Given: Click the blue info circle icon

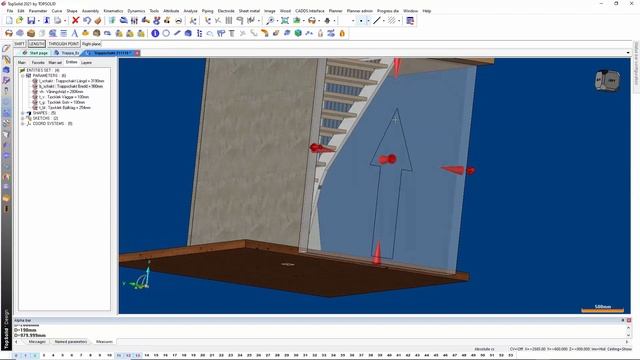Looking at the screenshot, I should (155, 33).
